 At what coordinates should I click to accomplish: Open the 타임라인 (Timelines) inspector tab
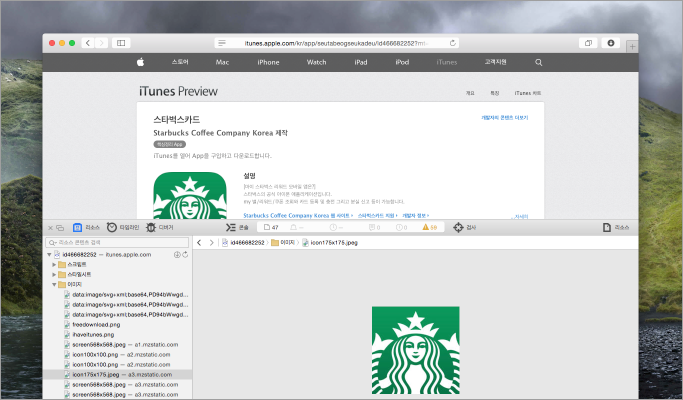tap(123, 227)
